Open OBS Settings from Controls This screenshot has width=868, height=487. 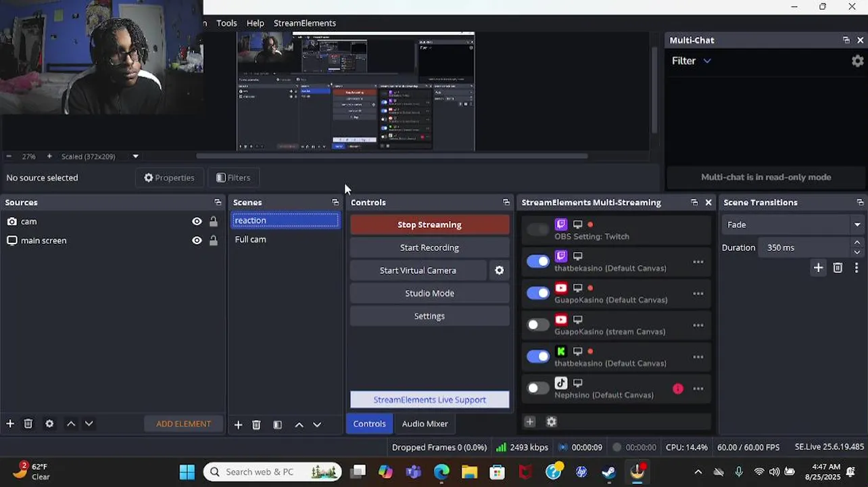click(429, 317)
